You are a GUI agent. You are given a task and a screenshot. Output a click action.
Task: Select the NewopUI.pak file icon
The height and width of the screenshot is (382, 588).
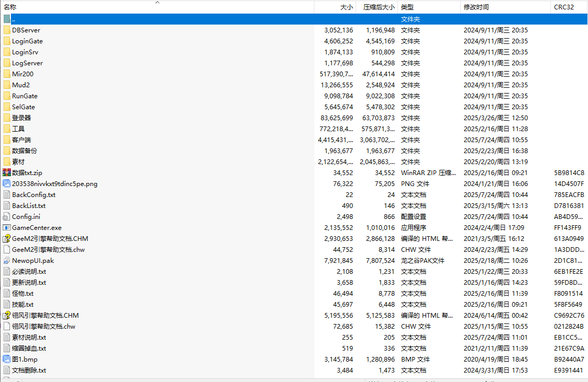point(7,260)
